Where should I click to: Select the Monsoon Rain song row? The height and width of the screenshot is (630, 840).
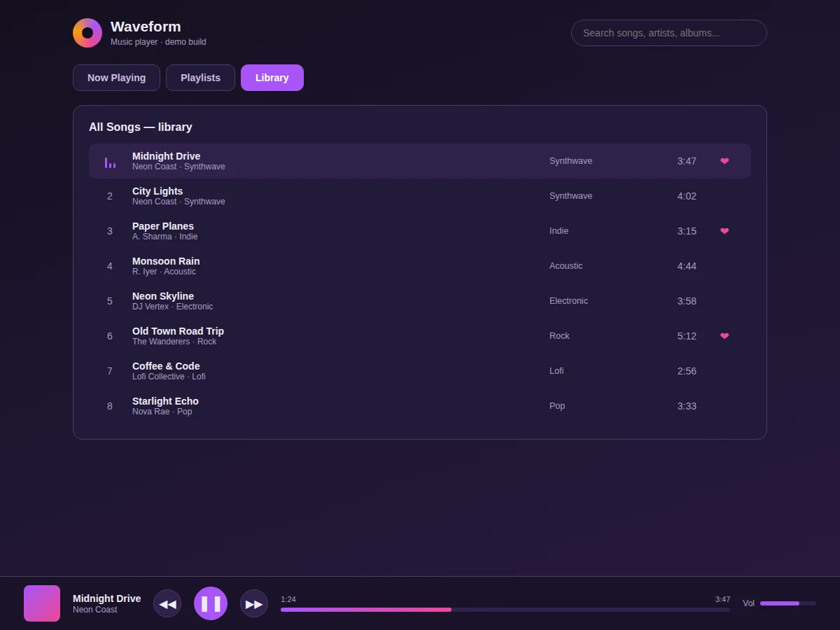[420, 266]
